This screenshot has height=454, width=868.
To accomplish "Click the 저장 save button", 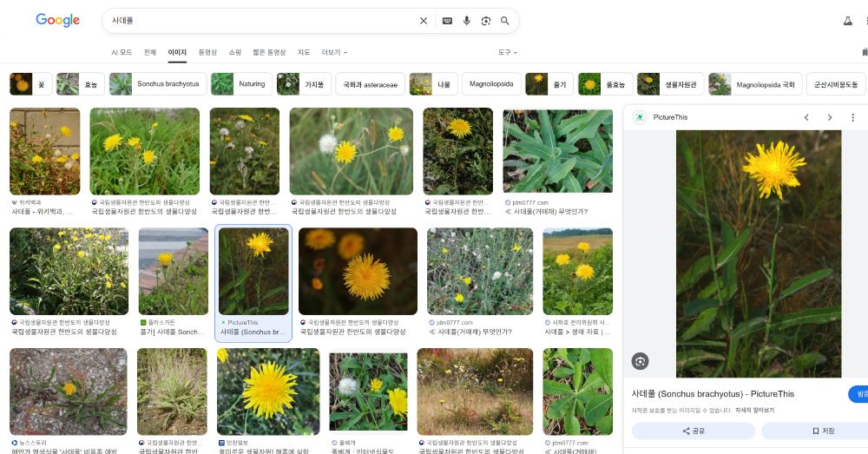I will tap(823, 431).
